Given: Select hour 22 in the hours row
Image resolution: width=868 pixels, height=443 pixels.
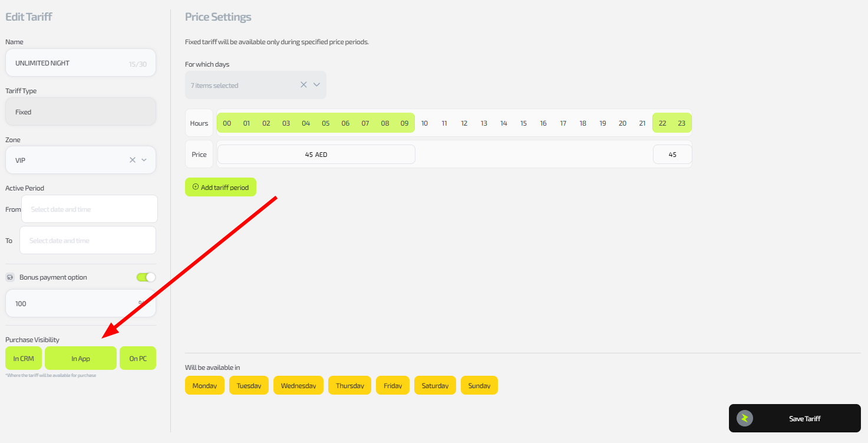Looking at the screenshot, I should (x=662, y=123).
